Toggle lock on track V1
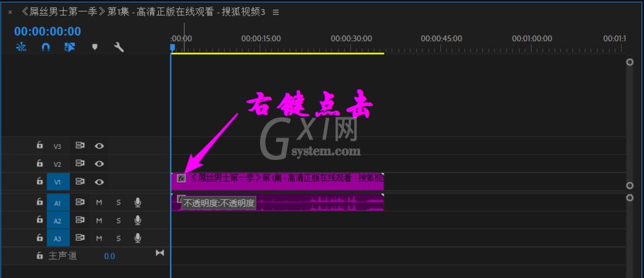The height and width of the screenshot is (278, 644). pos(39,181)
